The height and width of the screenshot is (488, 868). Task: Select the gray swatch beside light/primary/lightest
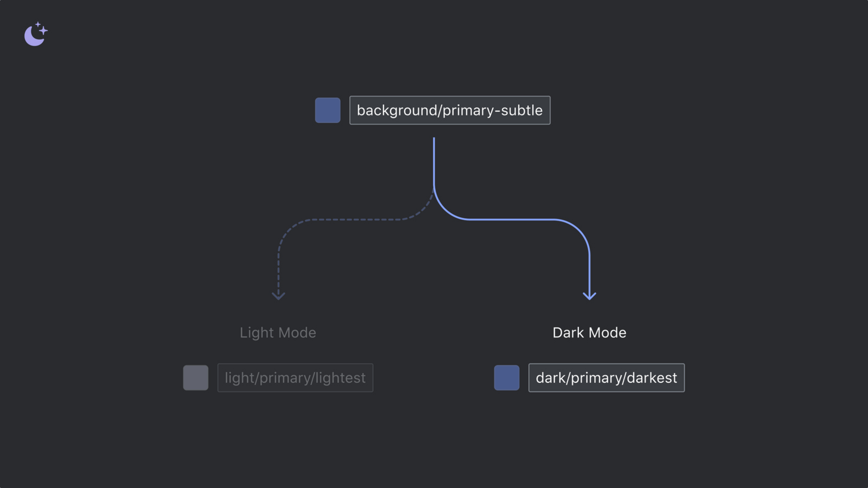(x=195, y=378)
